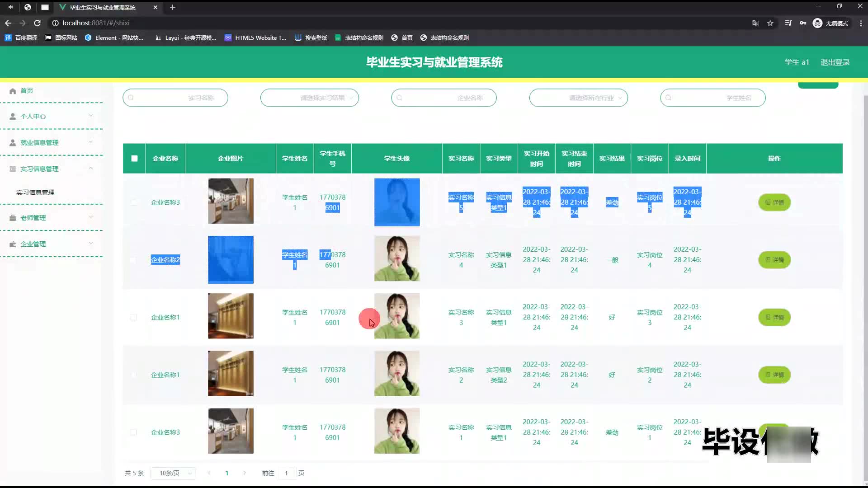Select the 实习信息管理 submenu item
The image size is (868, 488).
tap(35, 192)
